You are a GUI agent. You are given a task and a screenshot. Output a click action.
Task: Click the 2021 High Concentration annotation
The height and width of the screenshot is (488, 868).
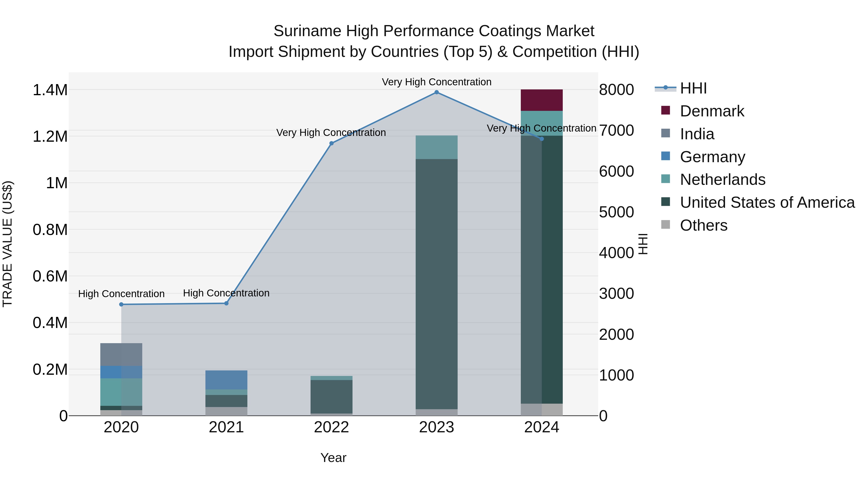(x=226, y=293)
